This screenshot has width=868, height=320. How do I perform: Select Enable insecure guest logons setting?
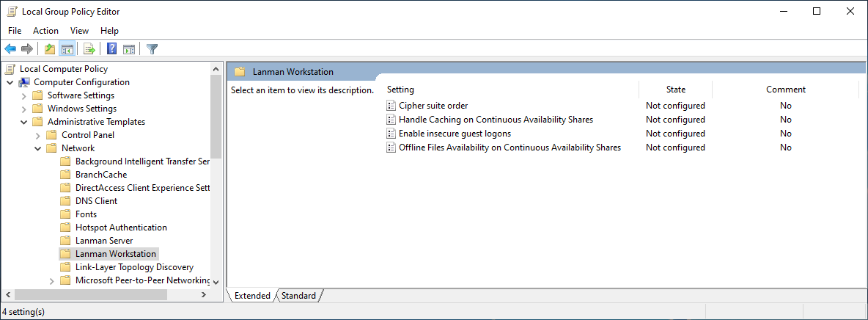455,134
